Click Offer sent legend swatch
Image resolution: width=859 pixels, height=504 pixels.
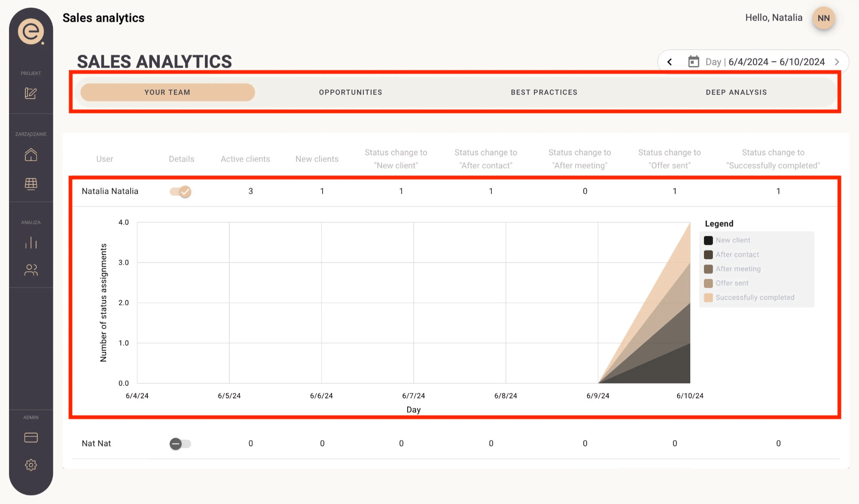point(708,283)
